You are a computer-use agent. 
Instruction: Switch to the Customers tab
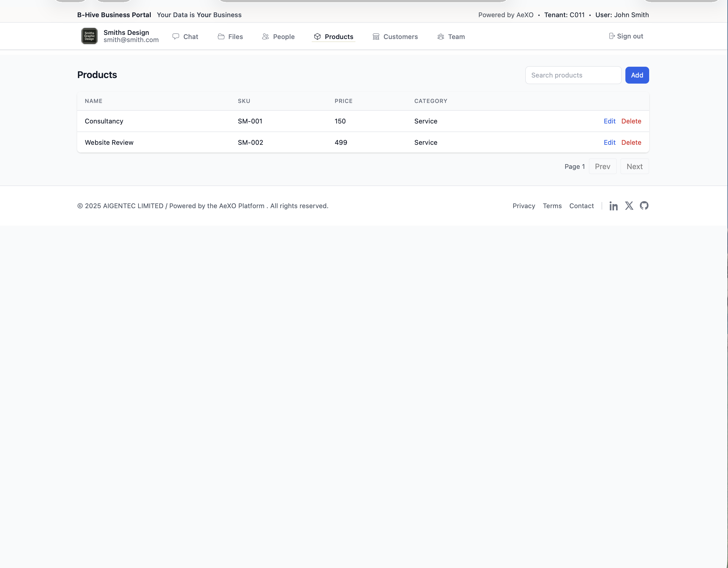click(x=400, y=37)
